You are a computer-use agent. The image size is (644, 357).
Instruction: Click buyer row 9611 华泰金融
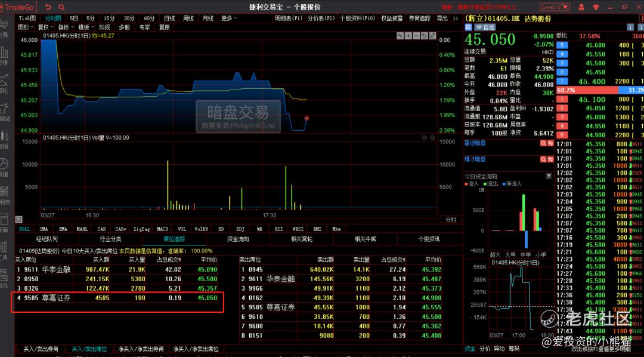pos(116,269)
